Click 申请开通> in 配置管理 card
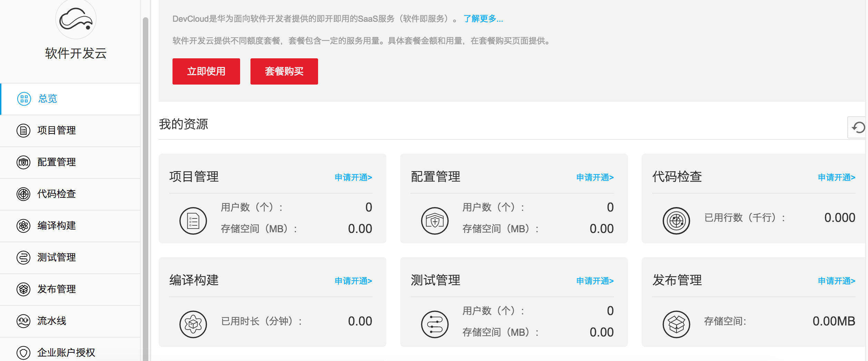 tap(595, 177)
